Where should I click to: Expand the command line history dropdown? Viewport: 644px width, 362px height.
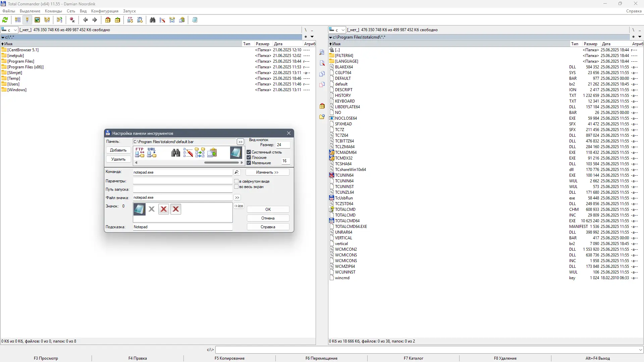coord(640,350)
